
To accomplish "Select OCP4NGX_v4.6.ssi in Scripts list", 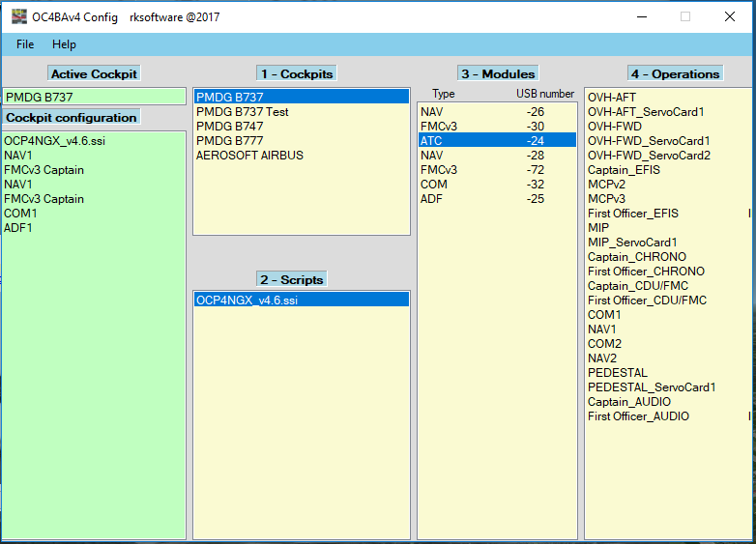I will [247, 301].
